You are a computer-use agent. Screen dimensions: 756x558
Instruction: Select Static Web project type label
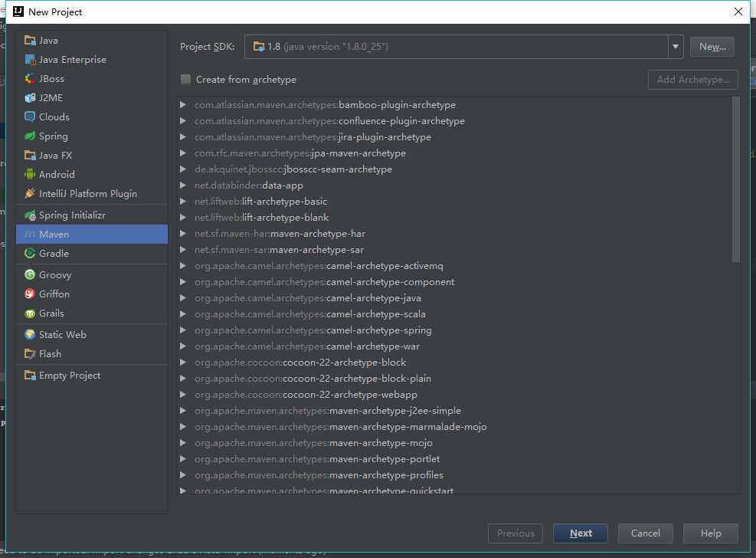[63, 335]
